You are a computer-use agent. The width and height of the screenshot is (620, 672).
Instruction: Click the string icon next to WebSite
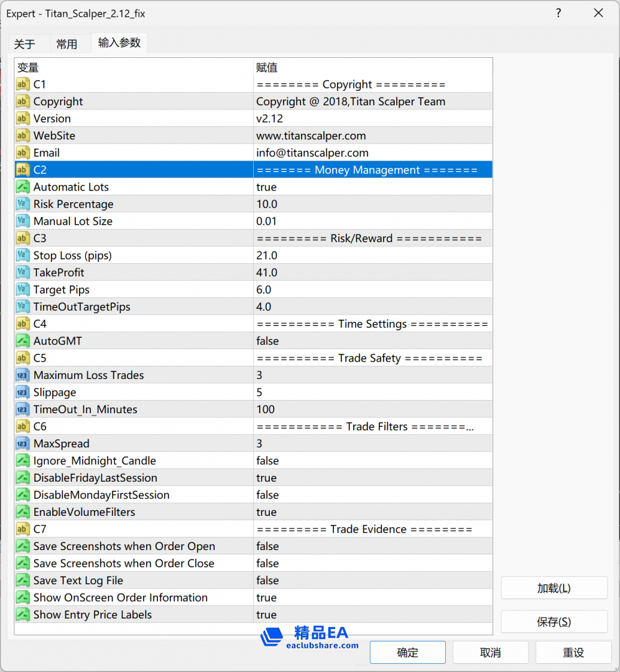coord(23,136)
